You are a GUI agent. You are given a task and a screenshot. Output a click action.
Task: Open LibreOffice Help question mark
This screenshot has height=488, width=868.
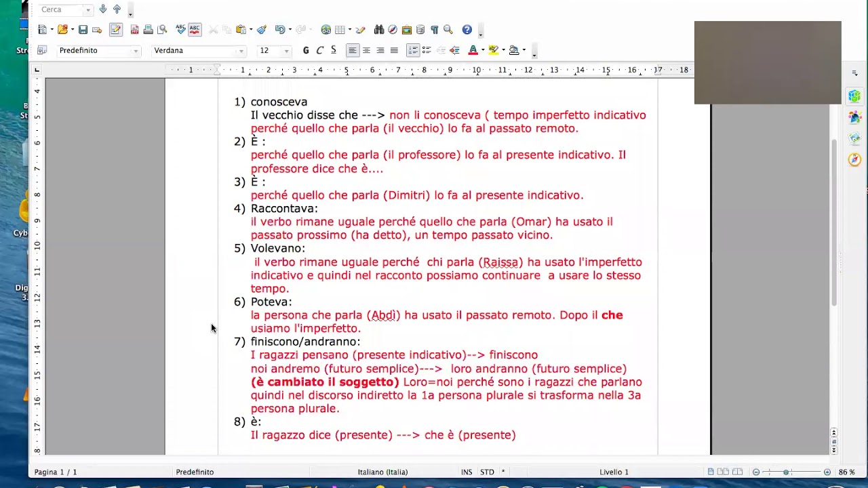coord(467,30)
